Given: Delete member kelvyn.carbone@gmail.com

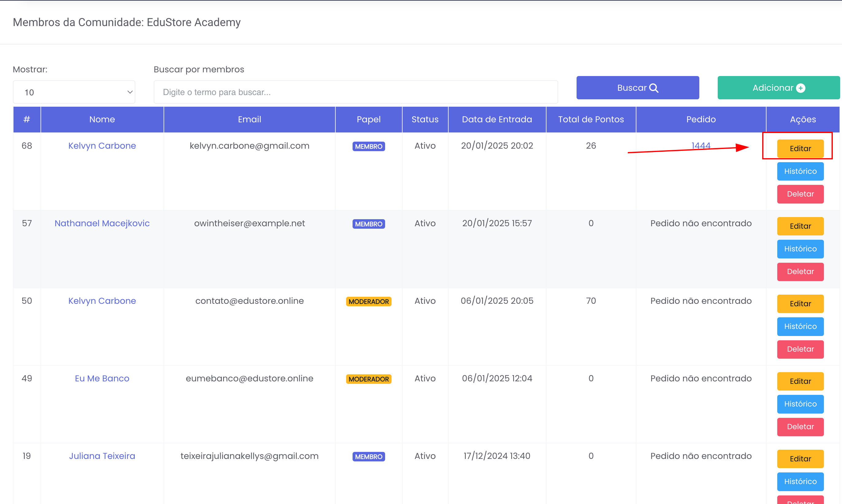Looking at the screenshot, I should click(x=800, y=194).
